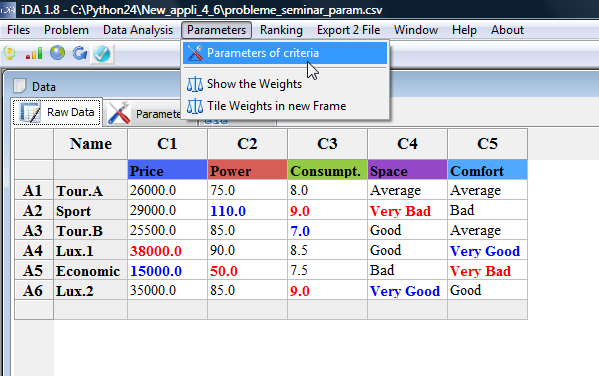
Task: Click the Lux.2 name cell
Action: tap(91, 291)
